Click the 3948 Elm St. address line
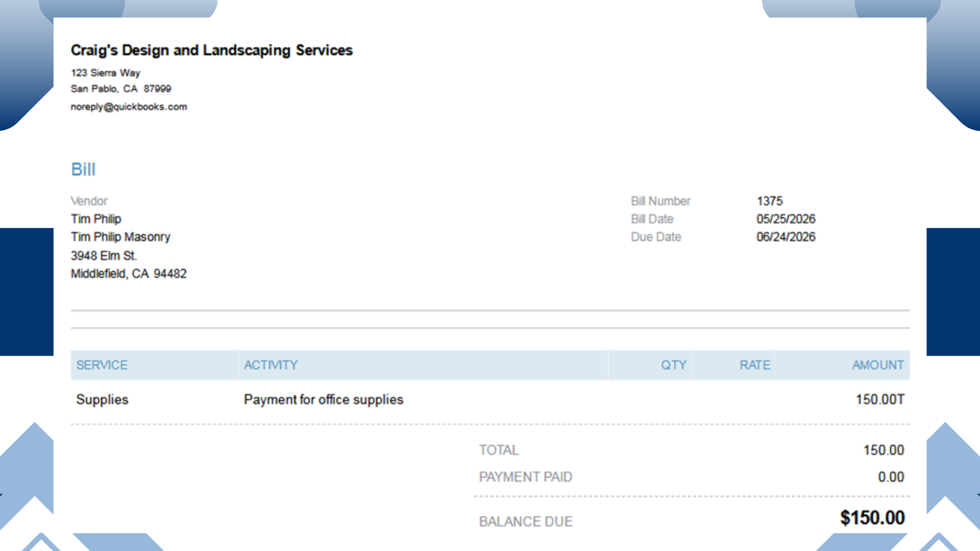980x551 pixels. coord(104,256)
